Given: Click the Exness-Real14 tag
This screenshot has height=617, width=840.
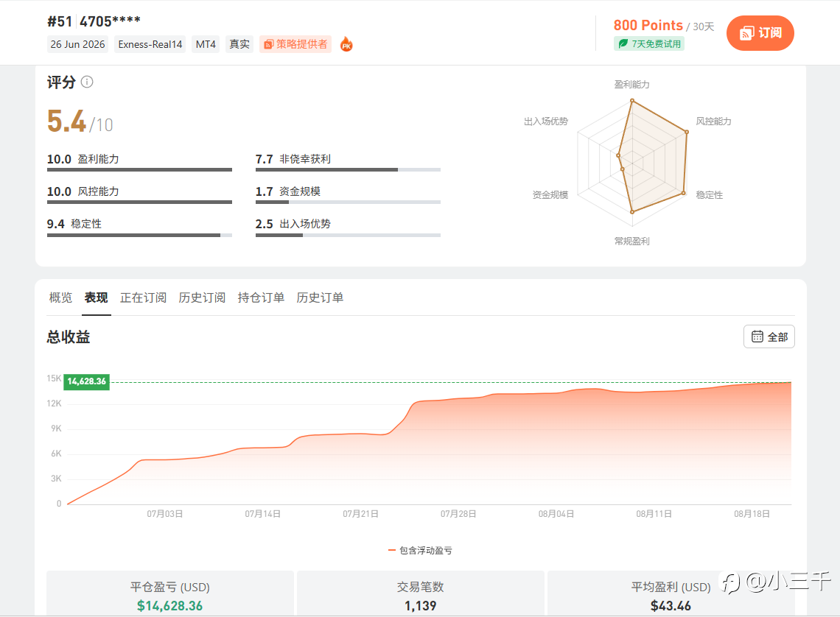Looking at the screenshot, I should click(150, 44).
